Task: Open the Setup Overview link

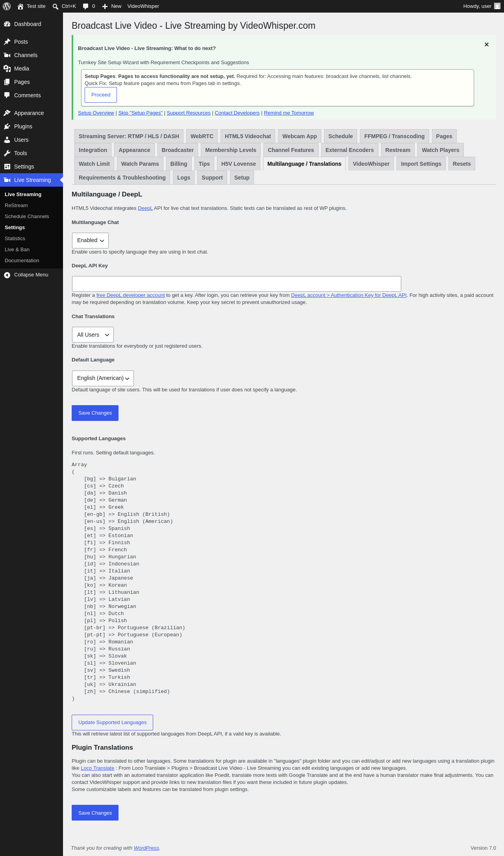Action: pos(96,113)
